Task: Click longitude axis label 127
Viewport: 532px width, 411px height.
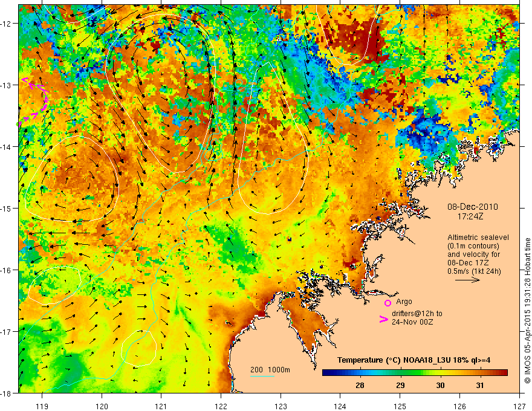Action: [519, 406]
